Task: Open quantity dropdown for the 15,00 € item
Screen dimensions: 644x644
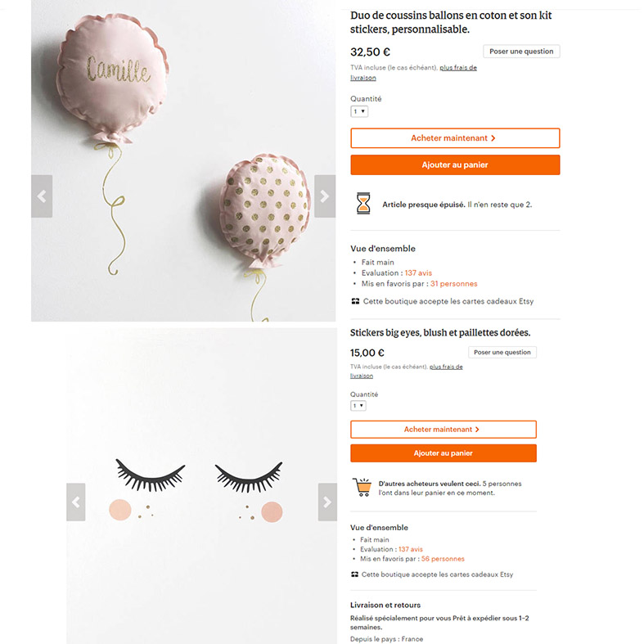Action: [x=358, y=406]
